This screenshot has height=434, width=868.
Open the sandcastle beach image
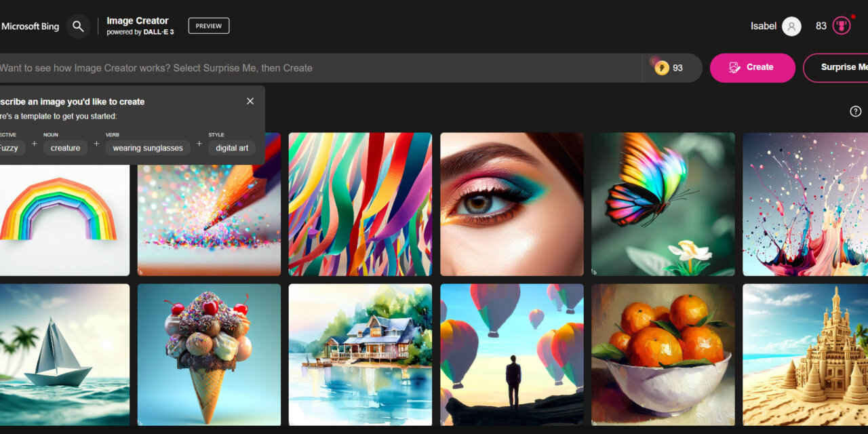click(x=806, y=355)
